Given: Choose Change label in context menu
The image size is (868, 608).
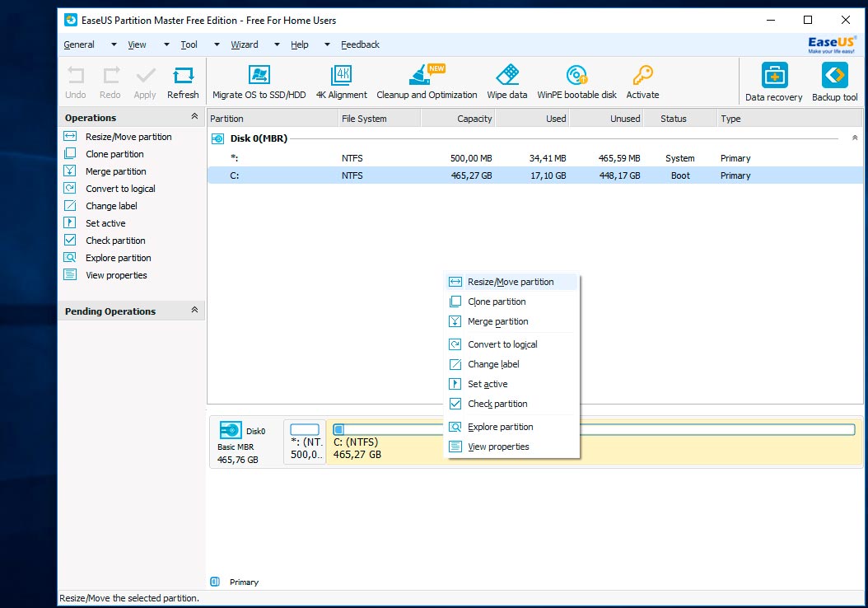Looking at the screenshot, I should pyautogui.click(x=511, y=364).
